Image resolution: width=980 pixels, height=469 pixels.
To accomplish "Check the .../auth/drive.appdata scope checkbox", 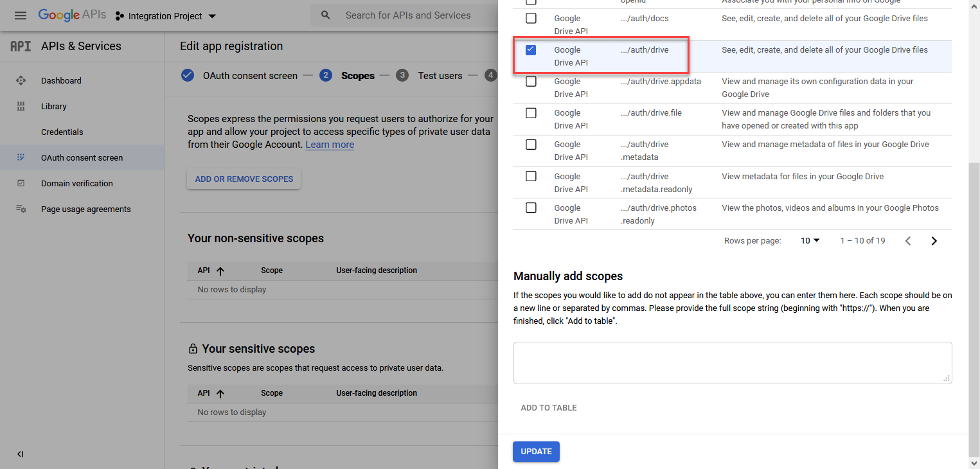I will pos(531,82).
